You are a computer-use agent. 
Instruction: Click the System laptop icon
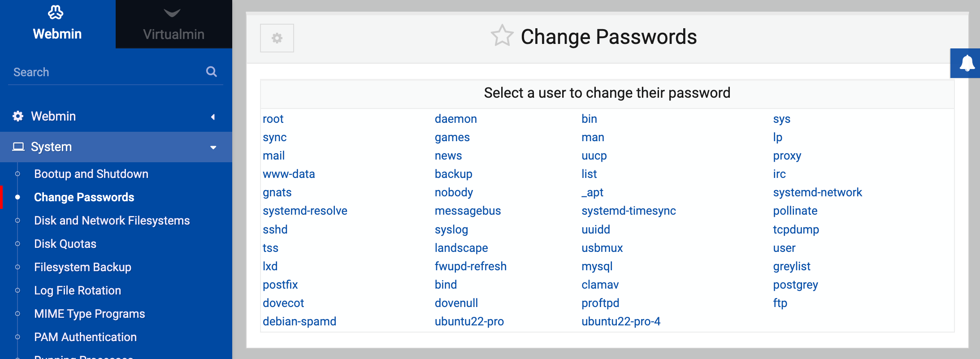[x=18, y=147]
